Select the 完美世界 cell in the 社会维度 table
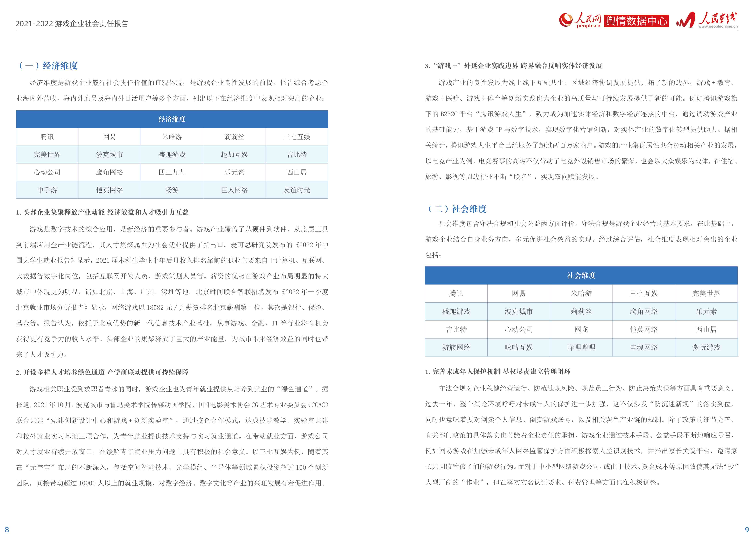Screen dimensions: 756x536 pyautogui.click(x=706, y=293)
